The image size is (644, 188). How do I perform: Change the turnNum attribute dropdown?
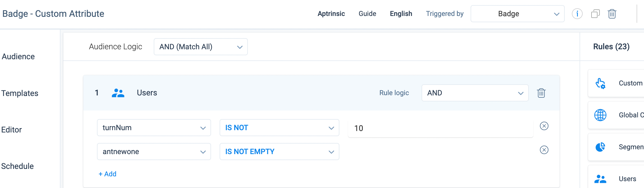pos(154,128)
